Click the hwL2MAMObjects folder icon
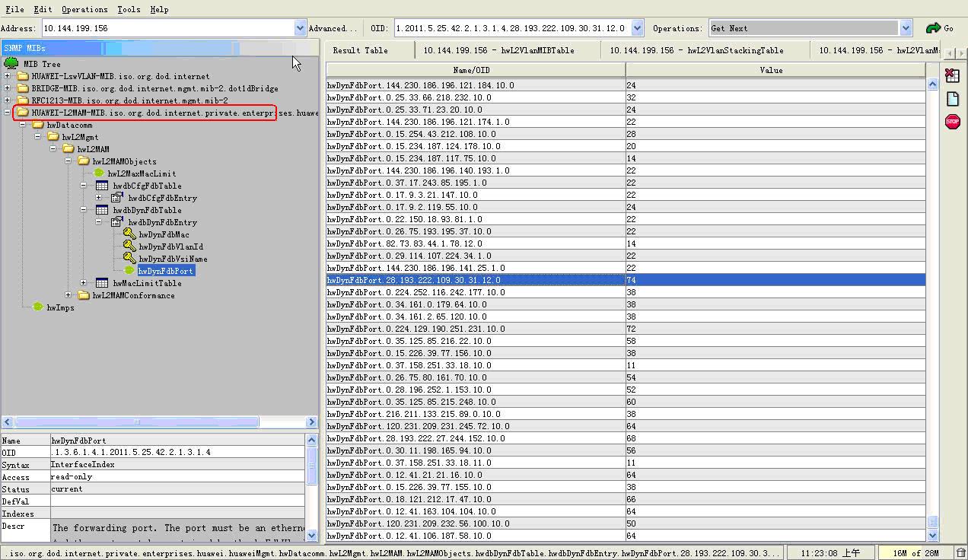The width and height of the screenshot is (968, 560). point(84,161)
